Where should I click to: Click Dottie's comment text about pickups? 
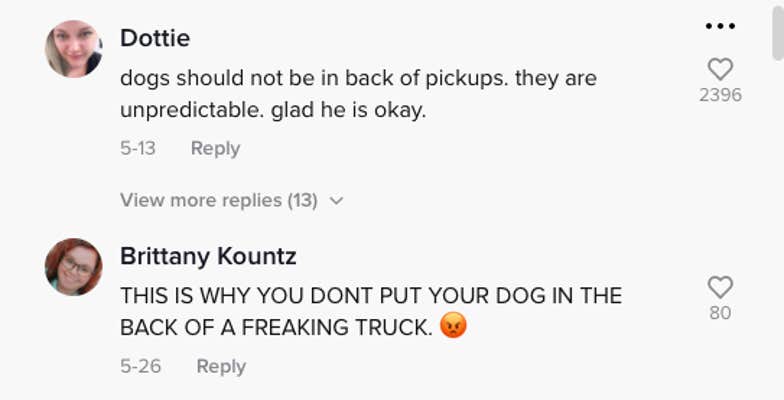coord(358,94)
